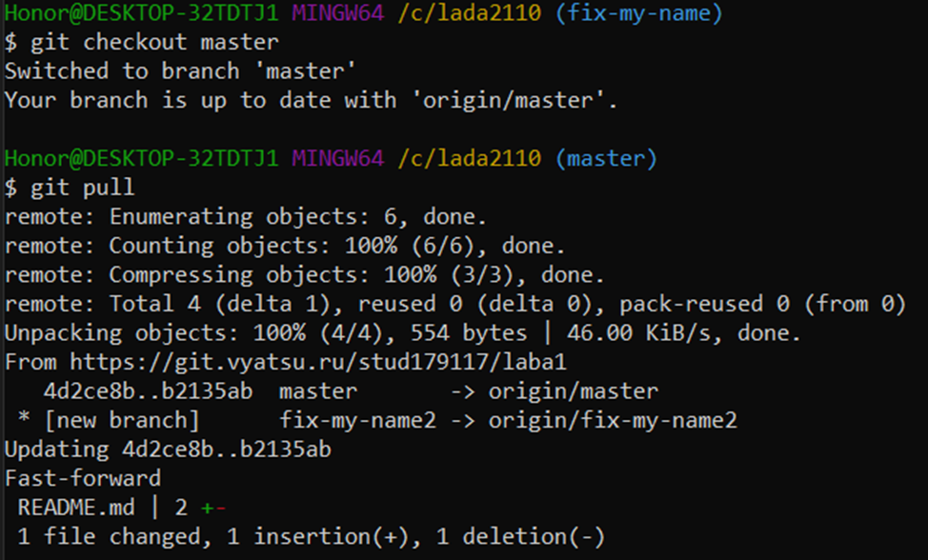Click the 'Updating 4d2ce8b..b2135ab' line
This screenshot has height=560, width=928.
(168, 449)
